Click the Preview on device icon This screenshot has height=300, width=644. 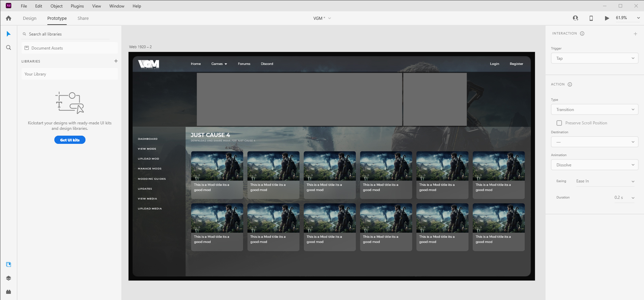[x=591, y=18]
